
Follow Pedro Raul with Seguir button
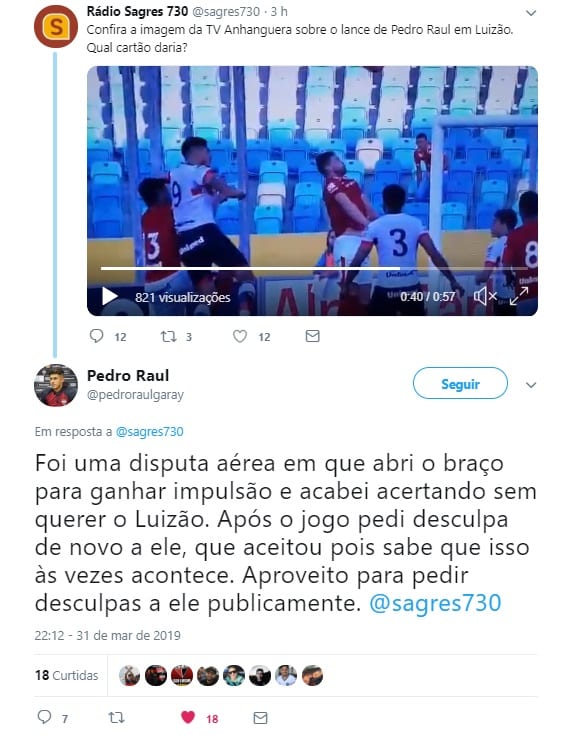460,384
